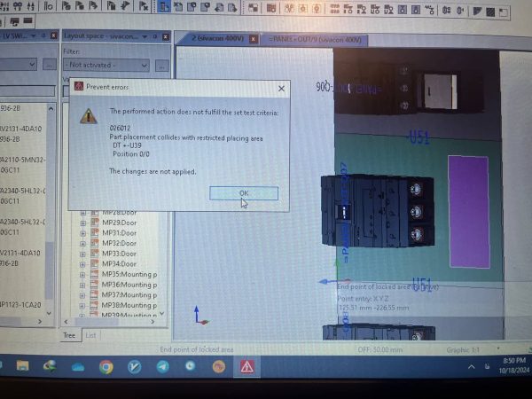
Task: Click the purple locked area rectangle in 3D view
Action: click(x=469, y=212)
